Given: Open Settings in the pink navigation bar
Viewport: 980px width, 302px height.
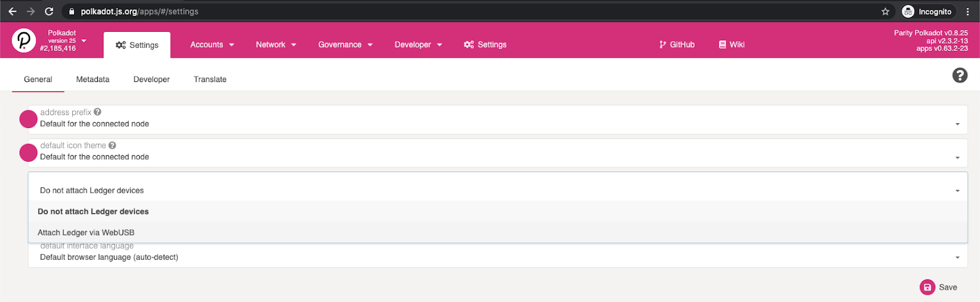Looking at the screenshot, I should click(485, 45).
